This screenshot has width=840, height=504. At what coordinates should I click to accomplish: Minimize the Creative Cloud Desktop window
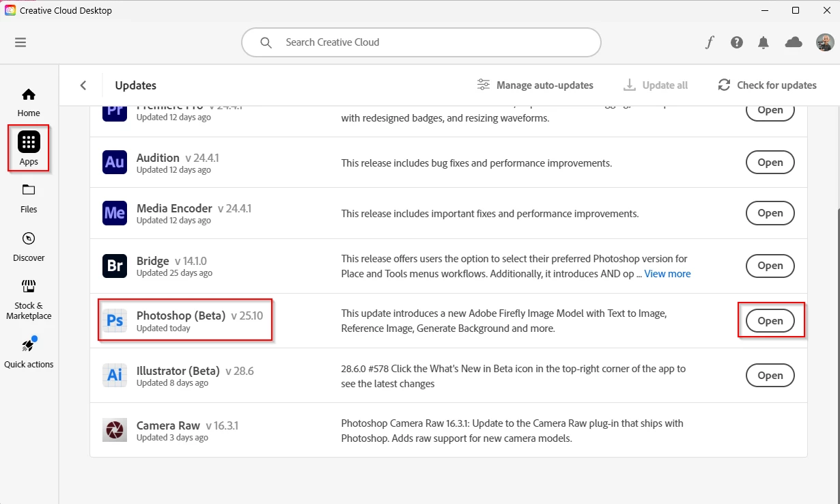[x=764, y=10]
